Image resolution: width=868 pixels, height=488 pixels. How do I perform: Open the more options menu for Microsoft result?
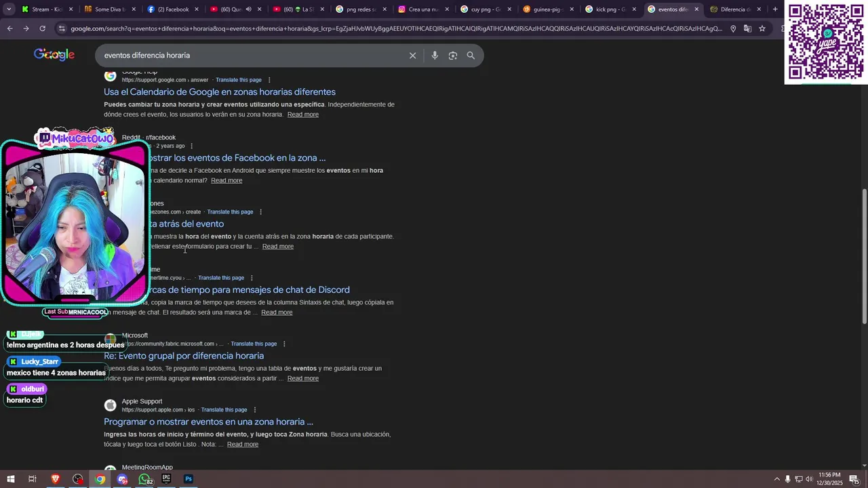click(284, 344)
